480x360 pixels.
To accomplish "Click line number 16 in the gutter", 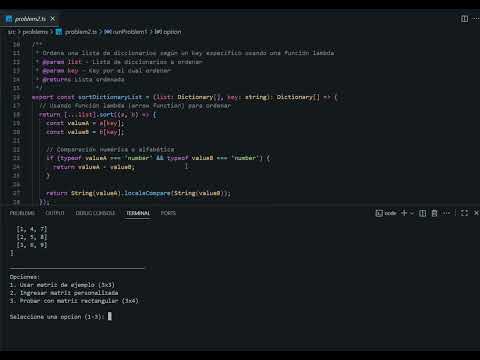I will coord(16,97).
